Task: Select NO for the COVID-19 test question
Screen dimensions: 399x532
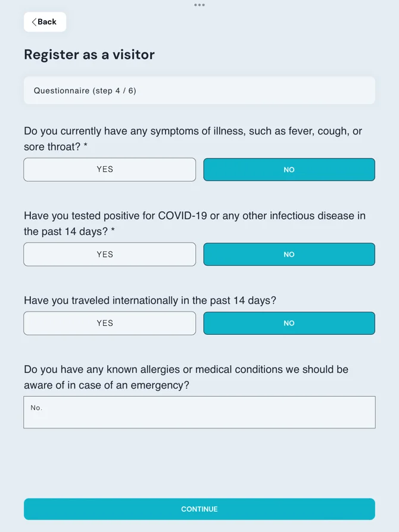Action: click(289, 254)
